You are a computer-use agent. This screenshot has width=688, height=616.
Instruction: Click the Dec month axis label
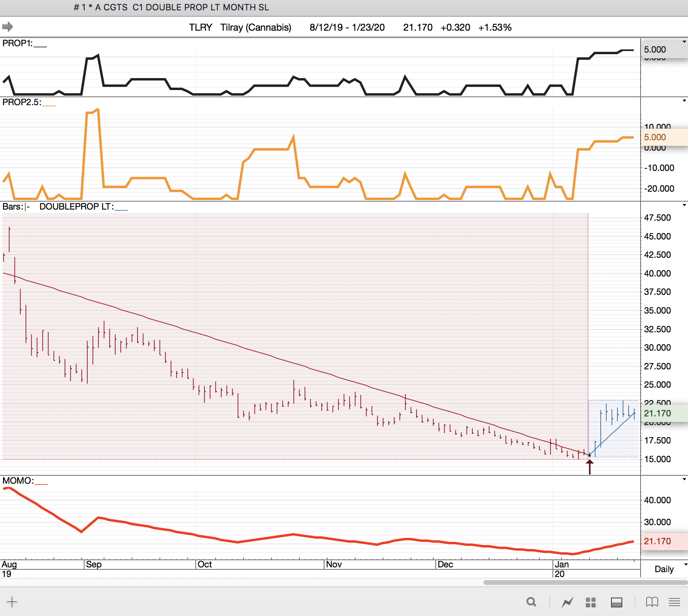pyautogui.click(x=445, y=564)
